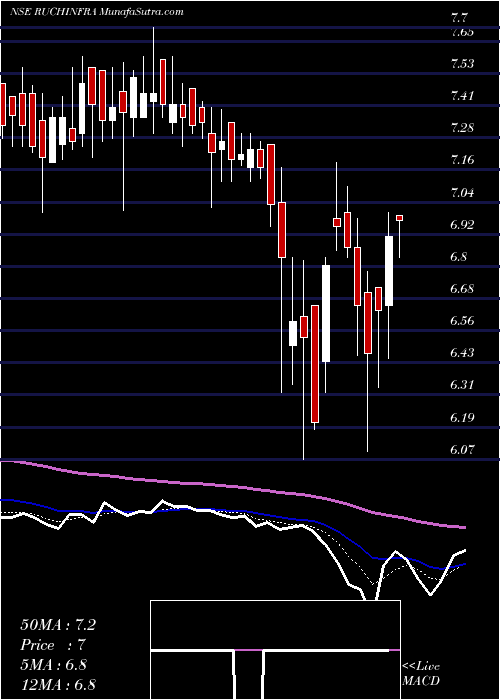Viewport: 500px width, 700px height.
Task: Click the 6.56 price axis label
Action: pyautogui.click(x=462, y=321)
